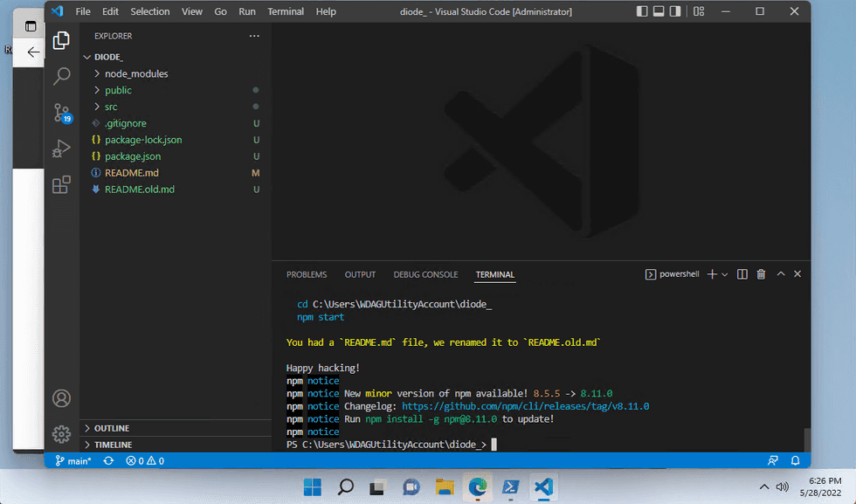856x504 pixels.
Task: Open the .gitignore file
Action: tap(176, 123)
